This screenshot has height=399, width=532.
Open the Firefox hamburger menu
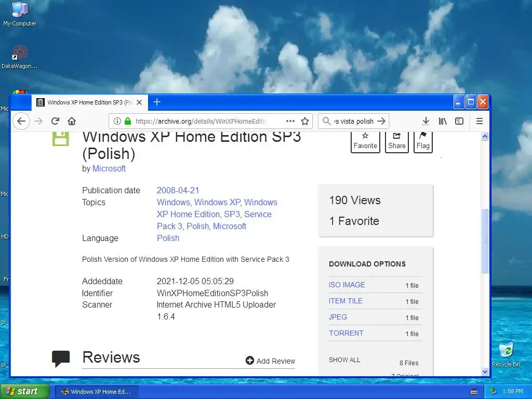480,121
